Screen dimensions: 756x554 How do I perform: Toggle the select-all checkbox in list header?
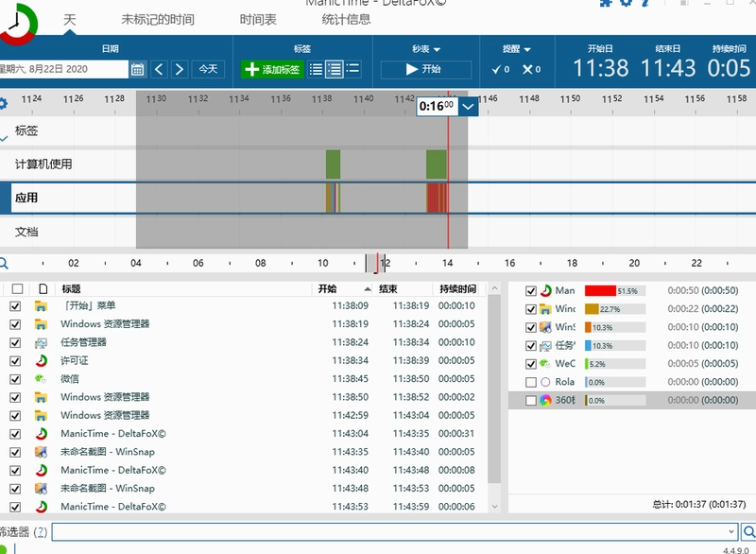pos(17,288)
